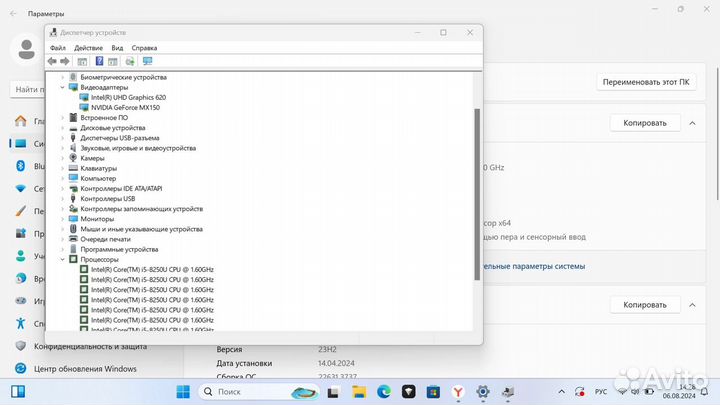Select first Intel Core i5-8250U processor entry

click(x=152, y=270)
